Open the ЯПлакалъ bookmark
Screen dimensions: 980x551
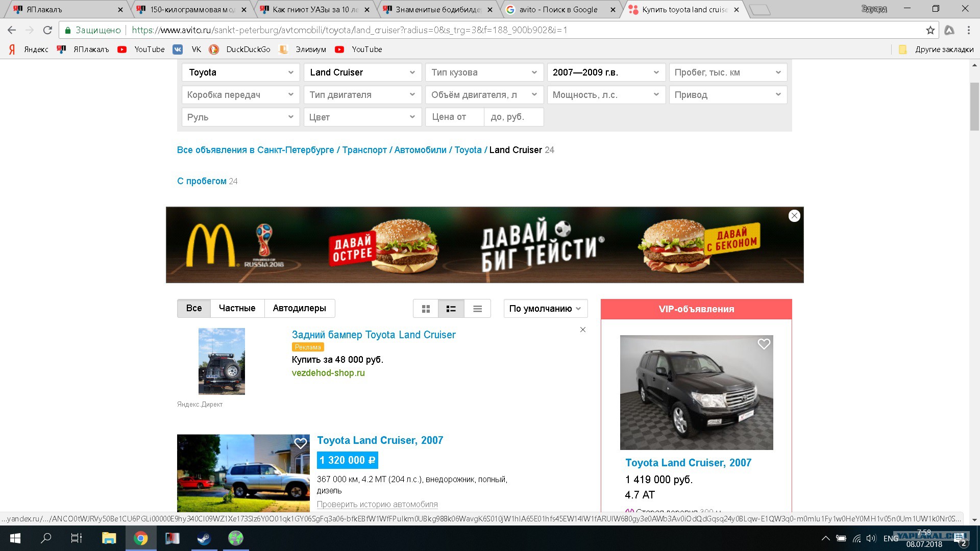click(x=83, y=49)
